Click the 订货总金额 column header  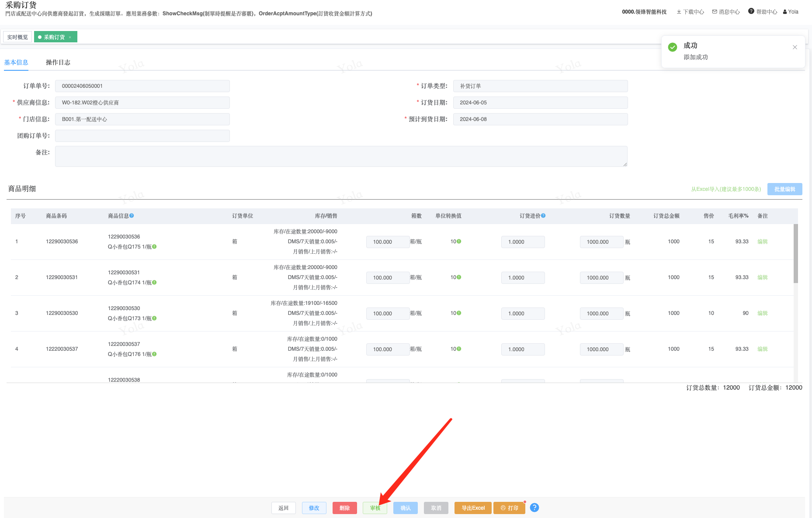tap(666, 216)
